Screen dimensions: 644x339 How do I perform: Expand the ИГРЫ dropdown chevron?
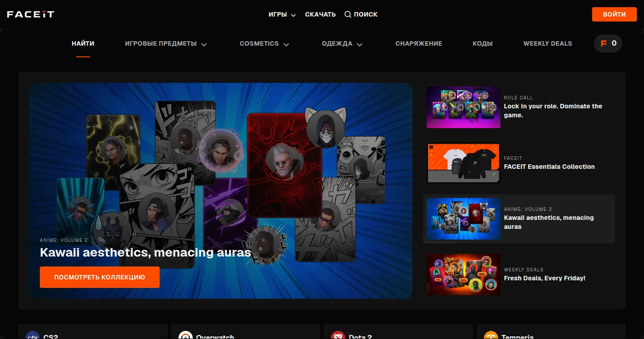tap(293, 15)
